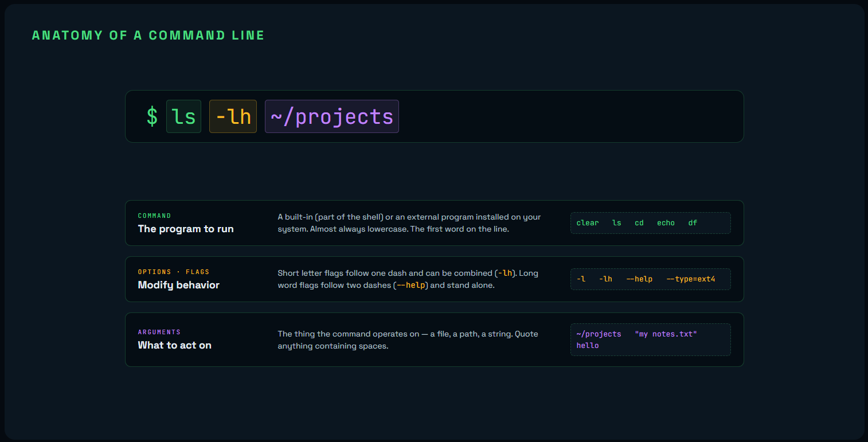Open the 'The program to run' card

[x=434, y=223]
